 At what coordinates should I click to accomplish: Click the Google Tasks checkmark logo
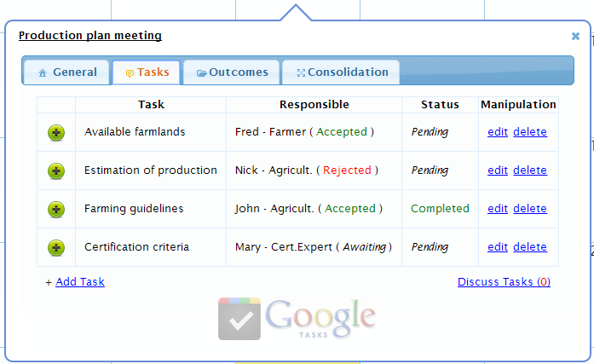239,319
